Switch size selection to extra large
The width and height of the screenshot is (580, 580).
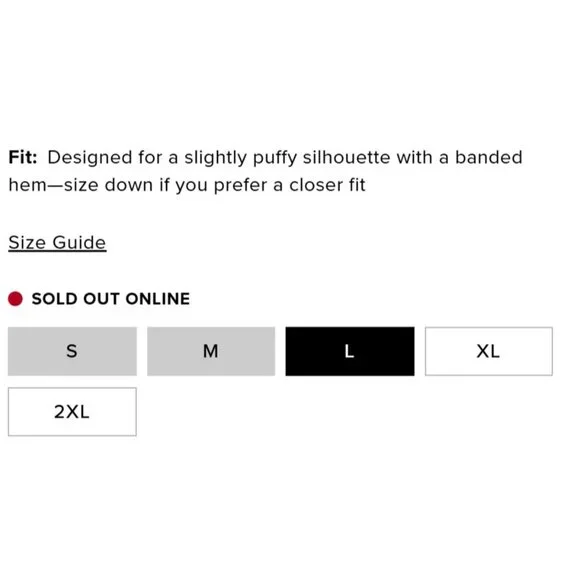click(x=489, y=351)
